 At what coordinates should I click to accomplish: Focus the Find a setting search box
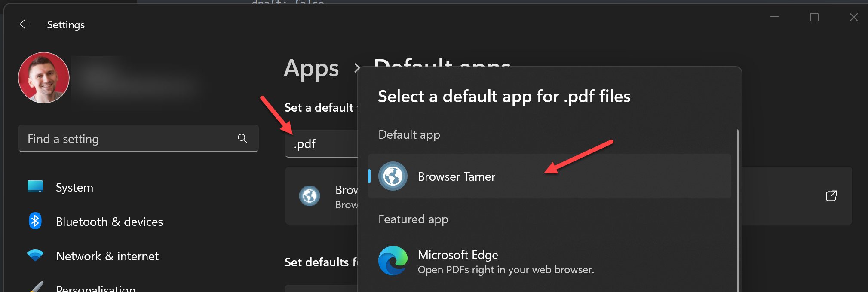pos(138,139)
